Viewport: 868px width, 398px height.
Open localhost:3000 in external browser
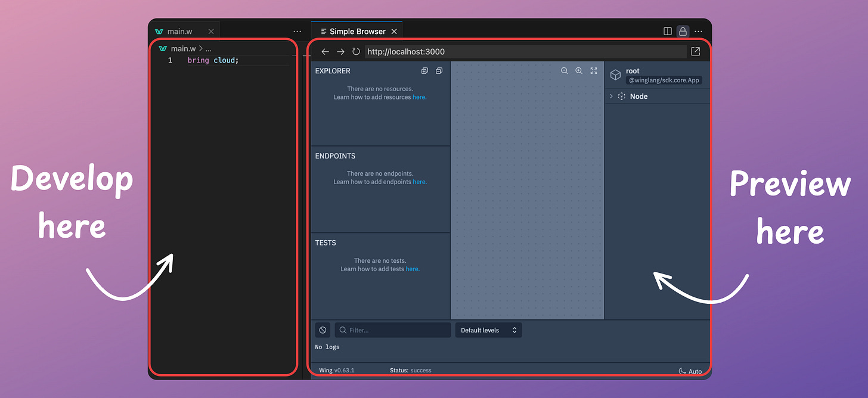(x=695, y=51)
